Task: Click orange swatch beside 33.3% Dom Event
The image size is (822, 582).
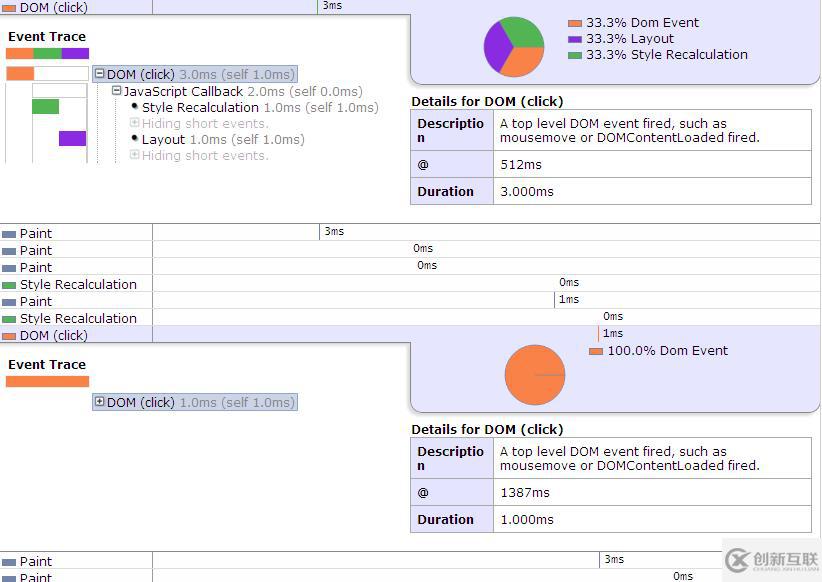Action: (575, 23)
